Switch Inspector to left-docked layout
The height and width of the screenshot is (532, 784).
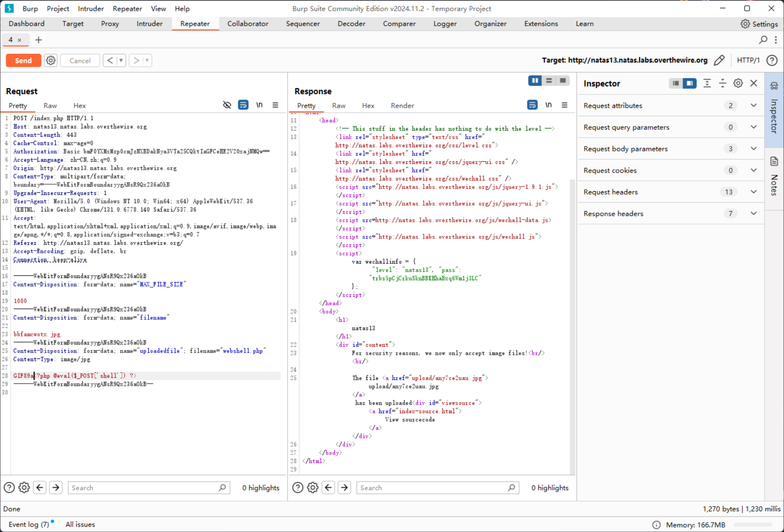tap(676, 83)
